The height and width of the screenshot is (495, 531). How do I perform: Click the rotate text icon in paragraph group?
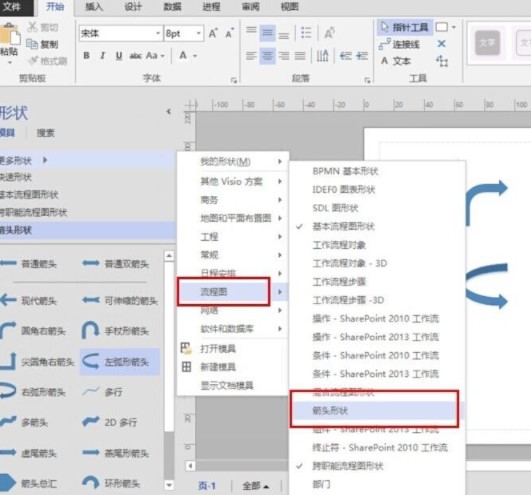tap(330, 33)
